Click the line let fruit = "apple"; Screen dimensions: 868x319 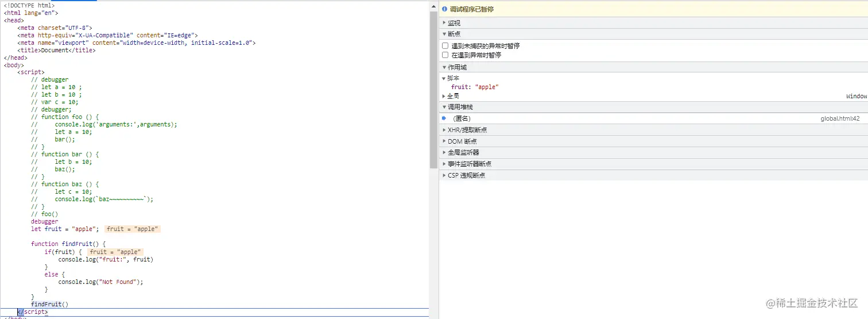coord(65,229)
